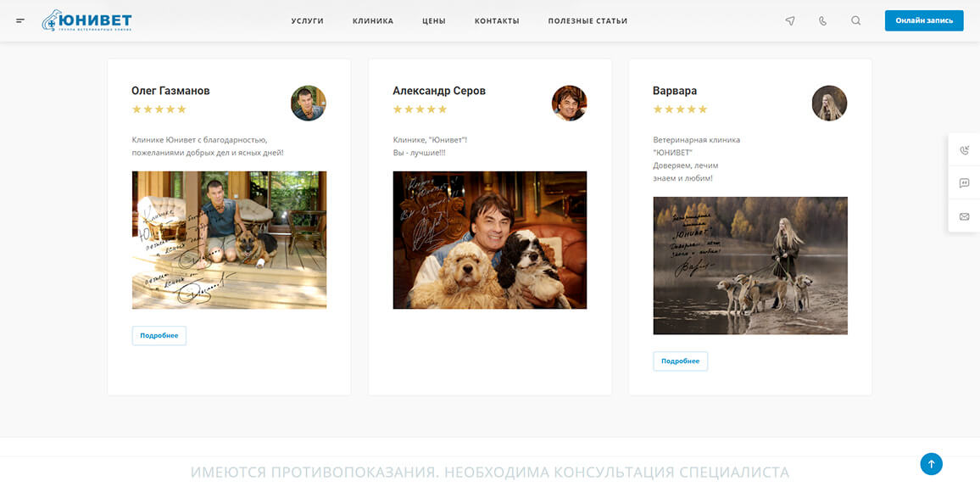This screenshot has width=980, height=487.
Task: Enlarge Олег Газманов signed dog photo
Action: [x=230, y=240]
